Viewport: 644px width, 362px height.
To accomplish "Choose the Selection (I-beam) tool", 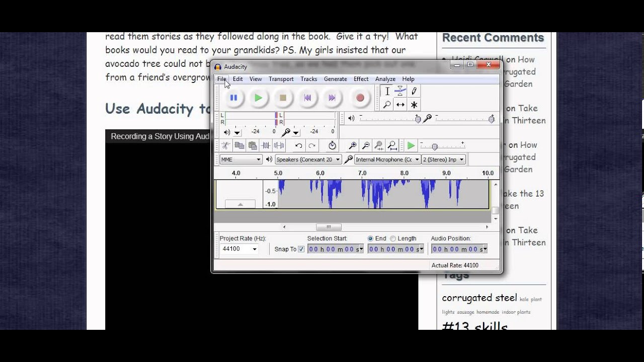I will [387, 91].
